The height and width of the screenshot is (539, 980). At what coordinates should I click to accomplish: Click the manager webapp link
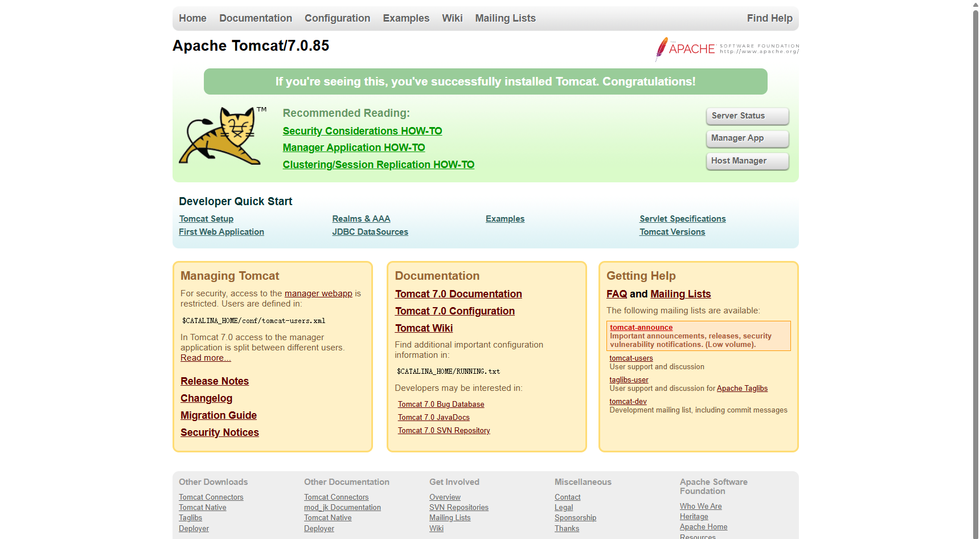318,293
